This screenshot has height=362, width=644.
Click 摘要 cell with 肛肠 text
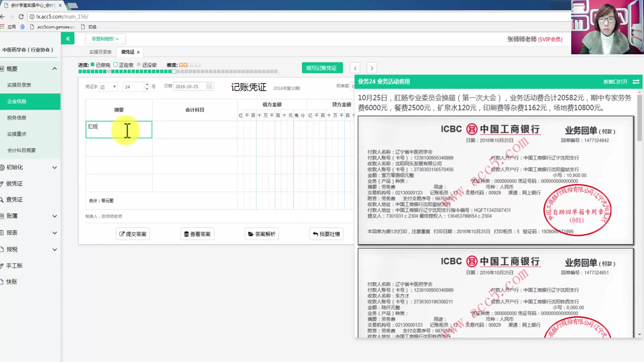119,130
